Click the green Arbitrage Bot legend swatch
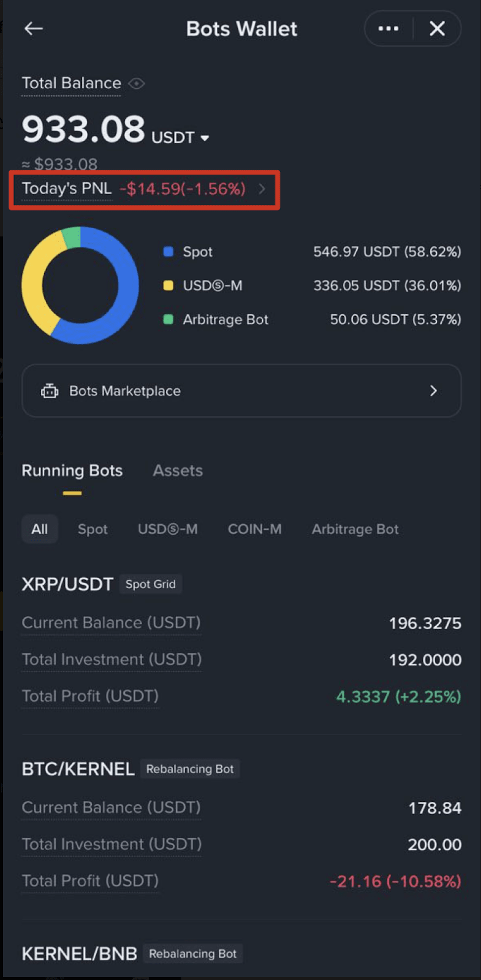Viewport: 481px width, 980px height. click(x=169, y=319)
